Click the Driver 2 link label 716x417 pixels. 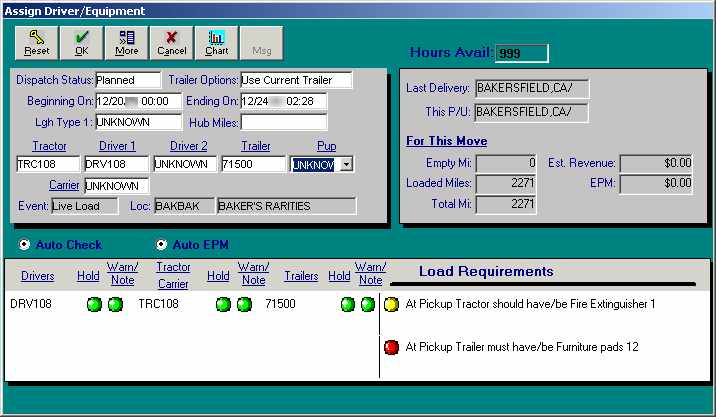pyautogui.click(x=189, y=146)
